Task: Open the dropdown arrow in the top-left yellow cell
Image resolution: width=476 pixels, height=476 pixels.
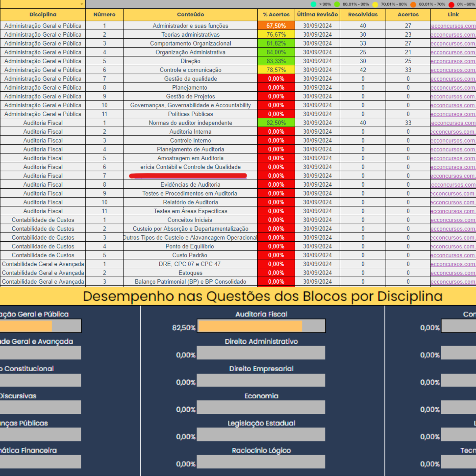Action: pos(82,4)
